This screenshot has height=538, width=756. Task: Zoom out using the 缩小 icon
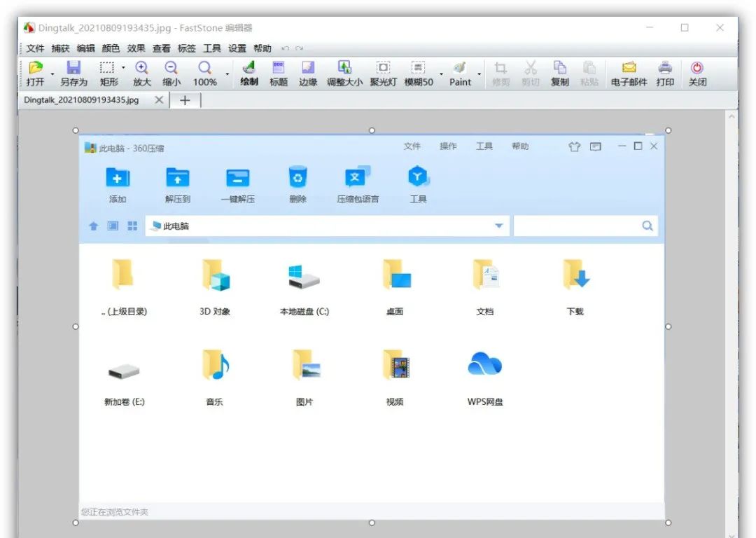pyautogui.click(x=171, y=74)
